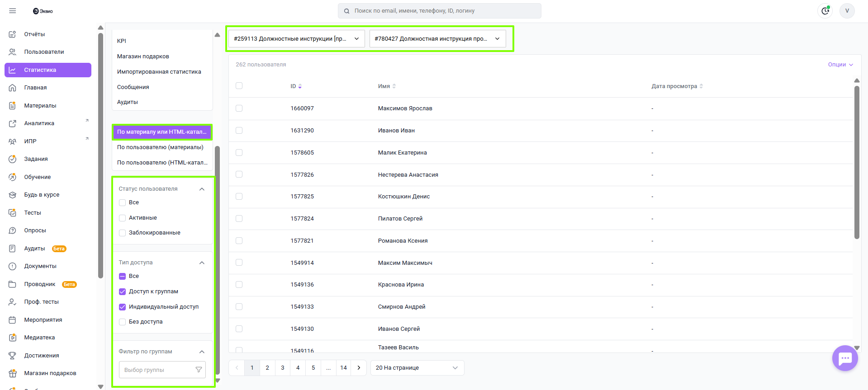Image resolution: width=868 pixels, height=390 pixels.
Task: Click the clock history icon in header
Action: pyautogui.click(x=825, y=11)
